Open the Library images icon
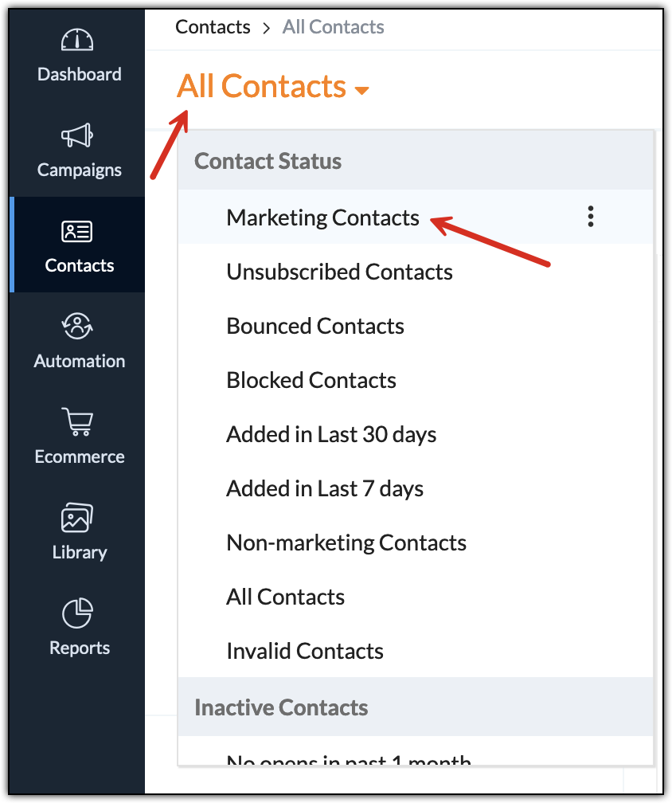The height and width of the screenshot is (803, 672). (x=77, y=519)
